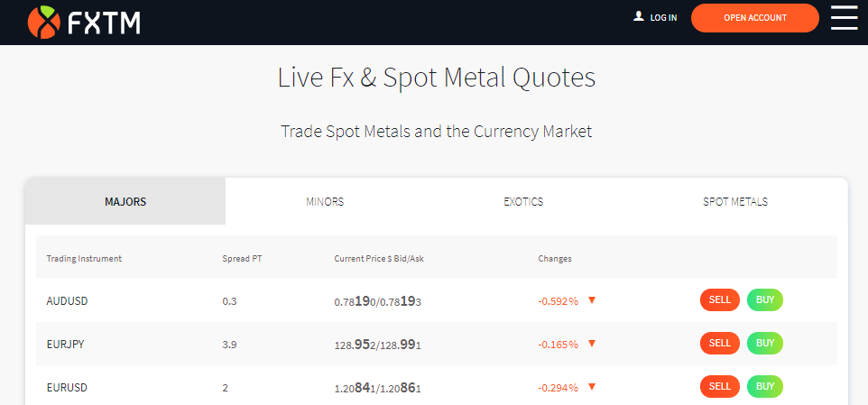Click the Changes column header
Image resolution: width=868 pixels, height=405 pixels.
click(x=555, y=259)
